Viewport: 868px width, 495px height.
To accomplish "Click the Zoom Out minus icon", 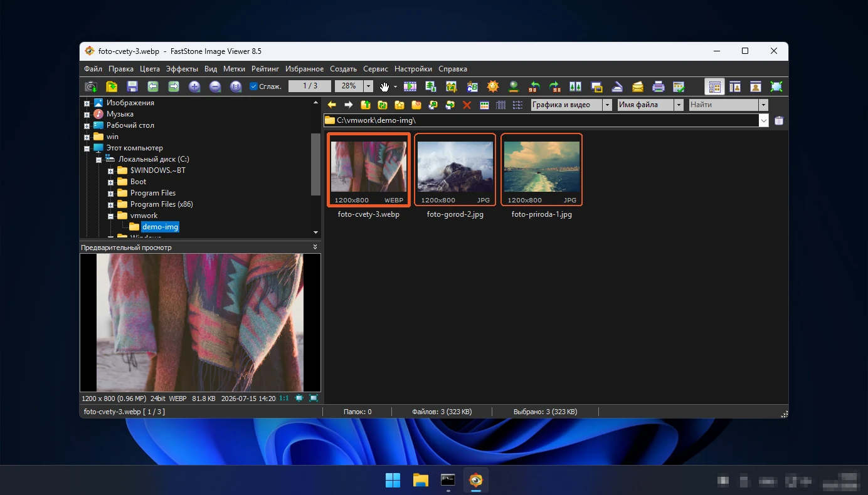I will [x=215, y=86].
